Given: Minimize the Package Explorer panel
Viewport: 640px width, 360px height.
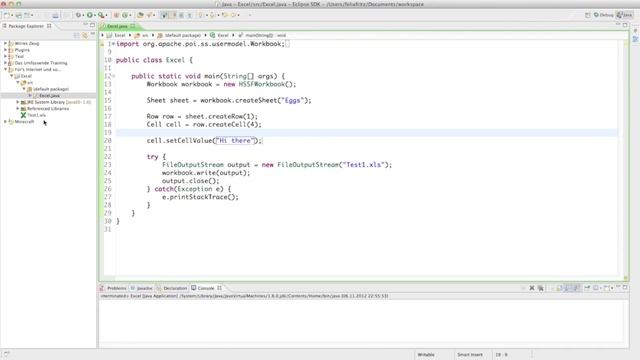Looking at the screenshot, I should tap(86, 25).
